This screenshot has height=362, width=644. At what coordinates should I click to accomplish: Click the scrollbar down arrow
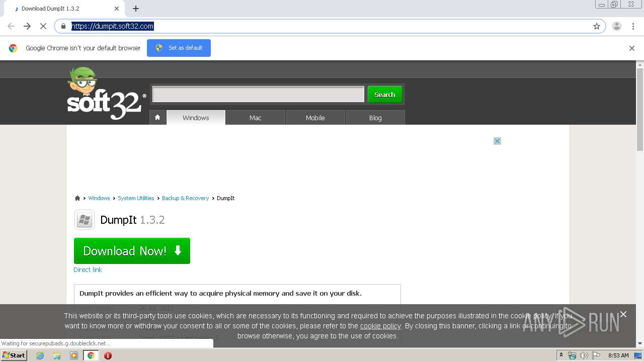click(640, 343)
